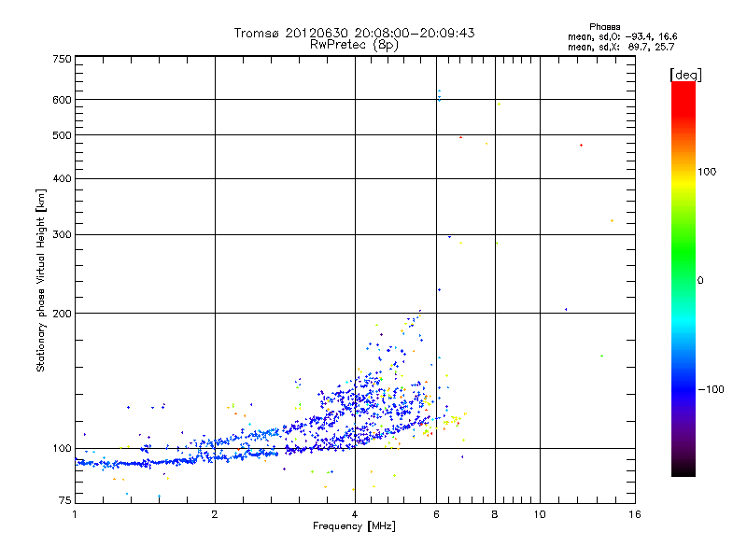Click the green data point near 14 MHz, 160 km
The image size is (747, 560).
point(601,356)
